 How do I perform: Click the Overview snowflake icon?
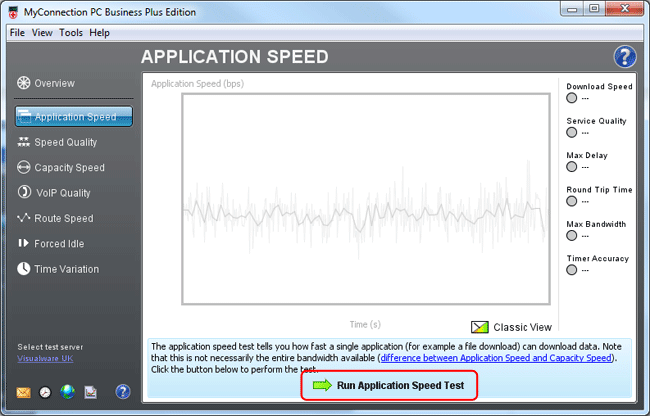[24, 83]
